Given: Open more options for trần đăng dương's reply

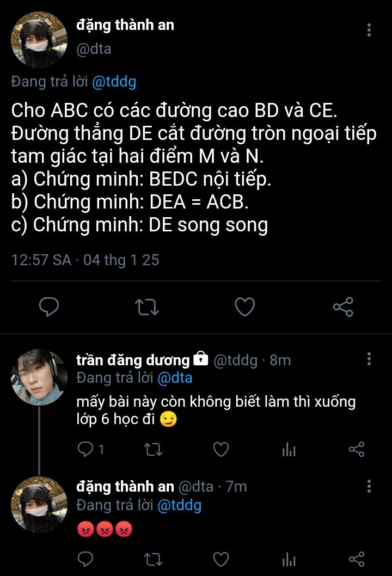Looking at the screenshot, I should 369,359.
